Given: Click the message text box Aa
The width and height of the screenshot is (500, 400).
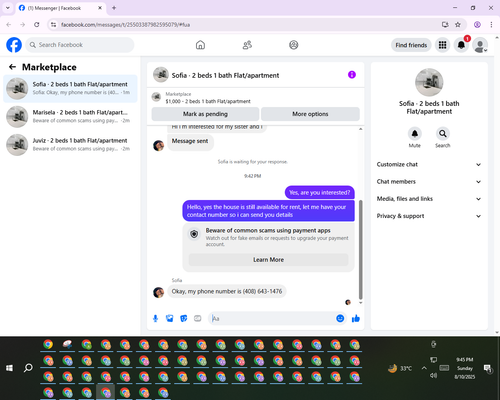Looking at the screenshot, I should click(x=272, y=319).
